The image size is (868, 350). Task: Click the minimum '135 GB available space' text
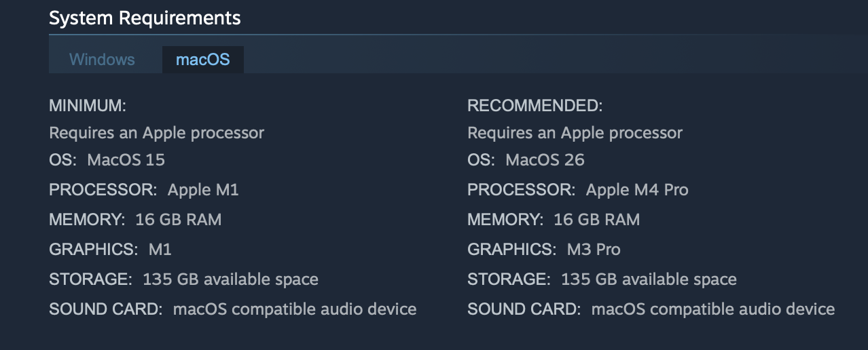tap(230, 279)
